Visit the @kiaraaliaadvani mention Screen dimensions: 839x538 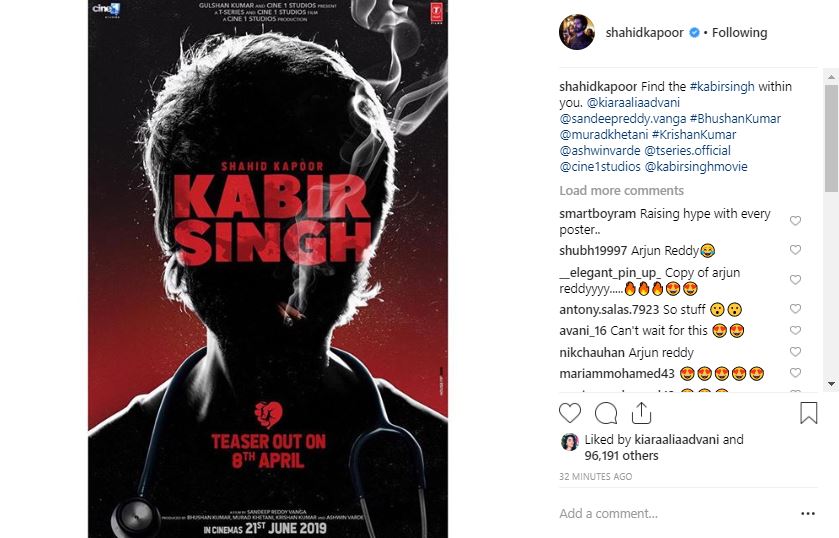click(633, 102)
